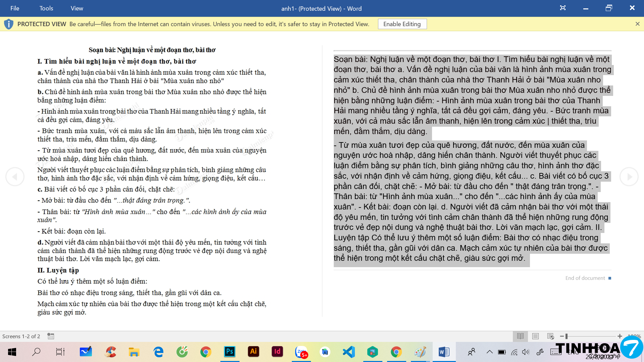Image resolution: width=644 pixels, height=362 pixels.
Task: Switch to Read Mode view icon
Action: [x=520, y=336]
